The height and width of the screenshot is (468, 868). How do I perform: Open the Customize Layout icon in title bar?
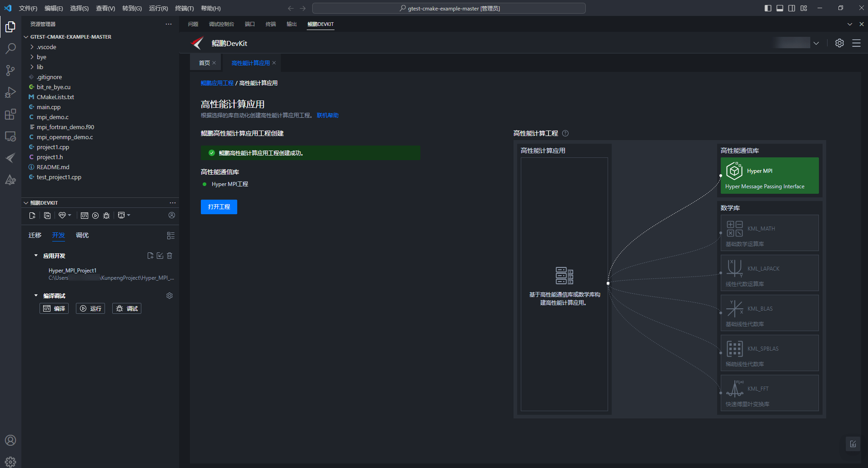click(x=804, y=8)
